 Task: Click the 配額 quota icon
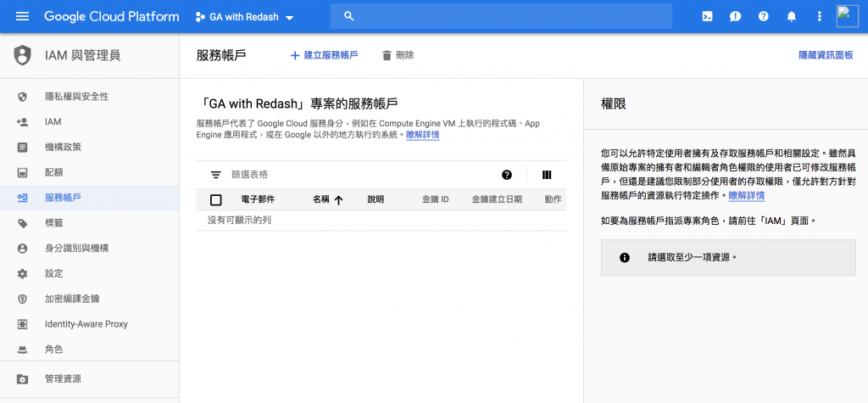click(22, 172)
